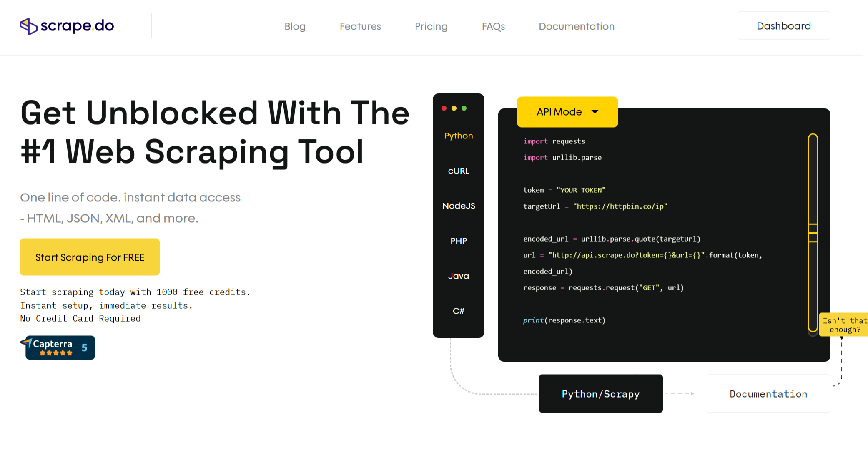Open the Python/Scrapy box
This screenshot has height=453, width=868.
pyautogui.click(x=600, y=394)
